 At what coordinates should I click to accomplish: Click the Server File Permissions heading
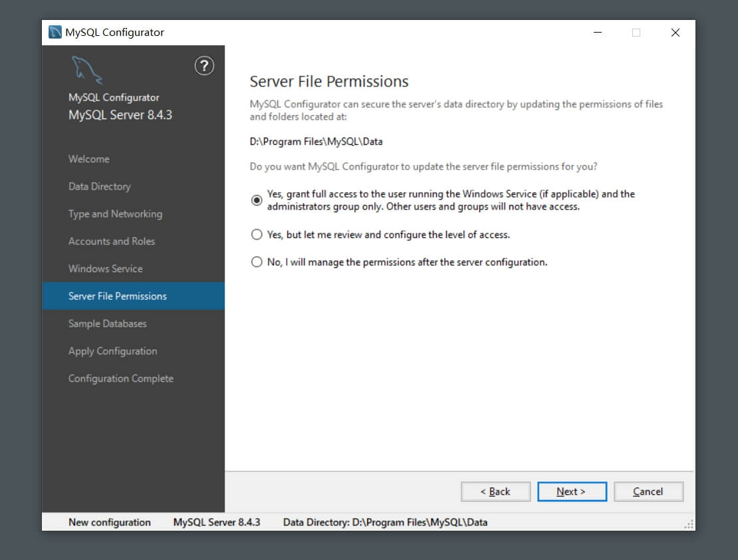pyautogui.click(x=329, y=82)
